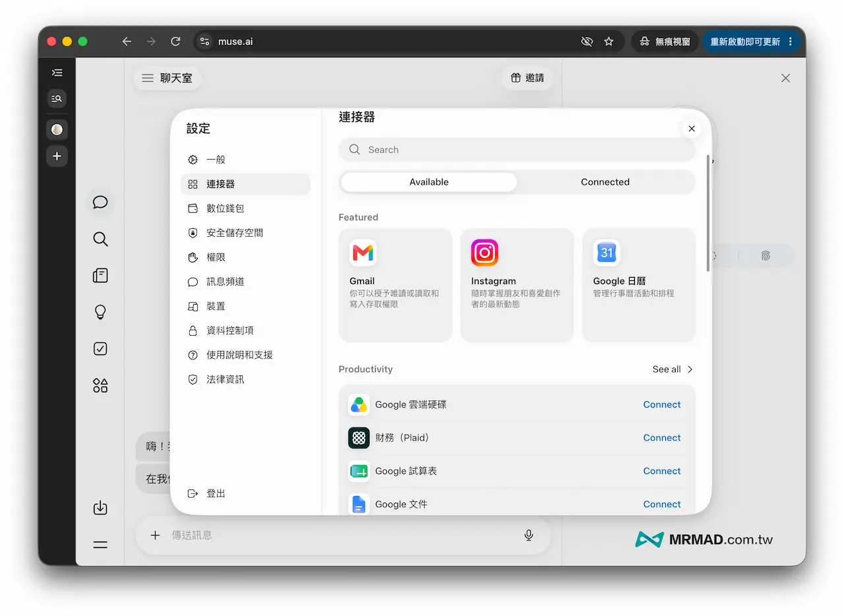Click the magnifier search icon in left rail
The width and height of the screenshot is (844, 616).
click(x=100, y=239)
